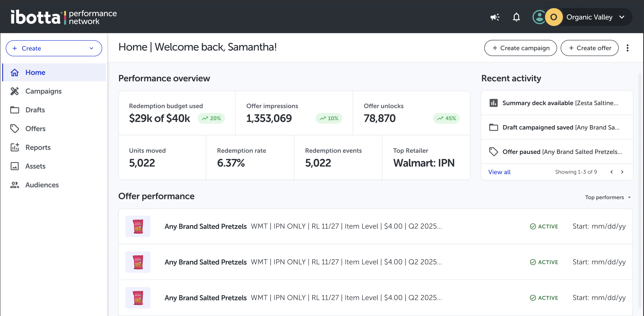
Task: Click the summary deck chart icon
Action: (494, 103)
